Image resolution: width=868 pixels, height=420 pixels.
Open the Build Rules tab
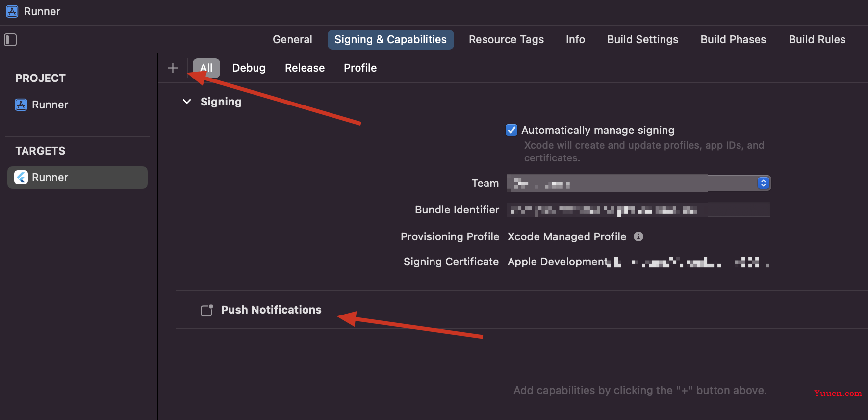(817, 39)
